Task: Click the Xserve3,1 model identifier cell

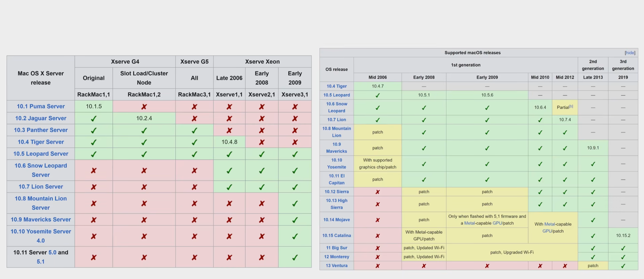Action: click(295, 95)
